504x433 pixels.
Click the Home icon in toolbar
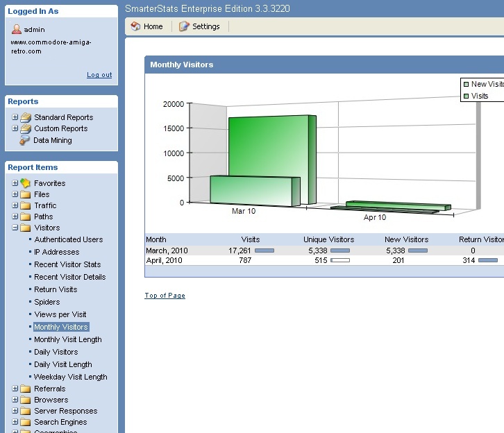135,26
